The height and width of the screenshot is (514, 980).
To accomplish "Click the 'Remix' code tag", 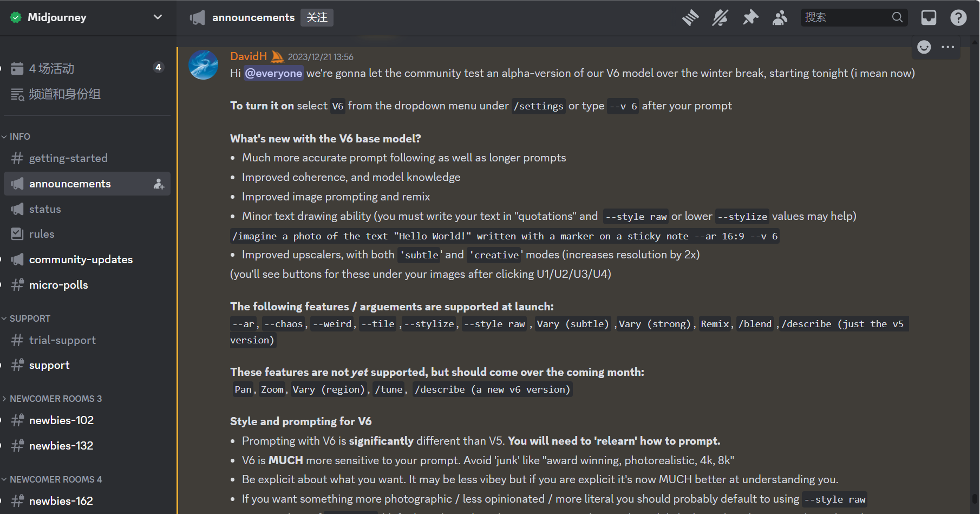I will pos(715,324).
